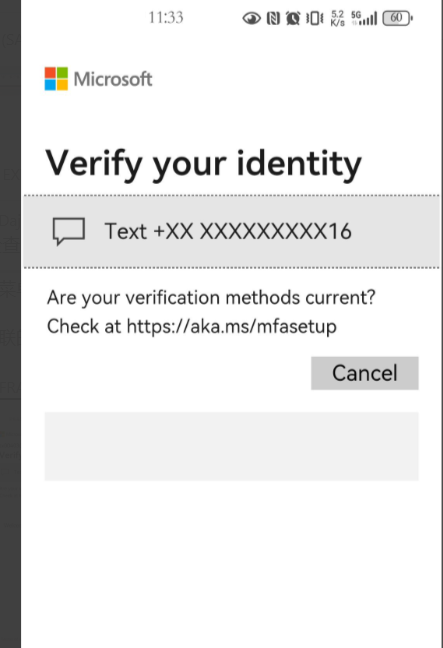Select the masked phone number ending in 16

pyautogui.click(x=252, y=231)
